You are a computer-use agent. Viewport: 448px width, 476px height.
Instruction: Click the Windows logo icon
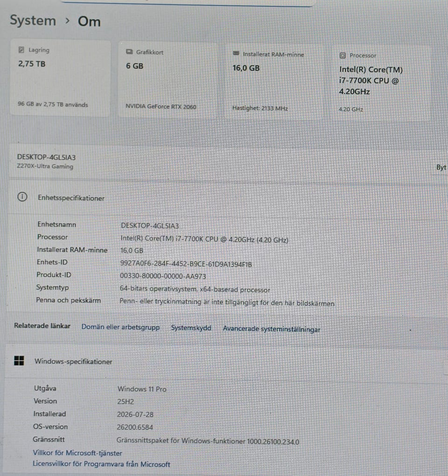[x=19, y=361]
